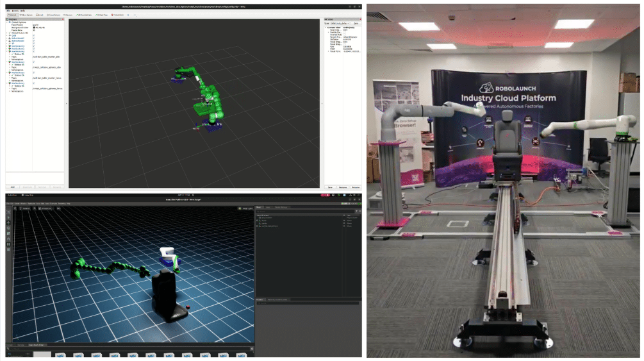The height and width of the screenshot is (361, 644).
Task: Toggle the first RobotModel display checkbox
Action: (x=33, y=39)
